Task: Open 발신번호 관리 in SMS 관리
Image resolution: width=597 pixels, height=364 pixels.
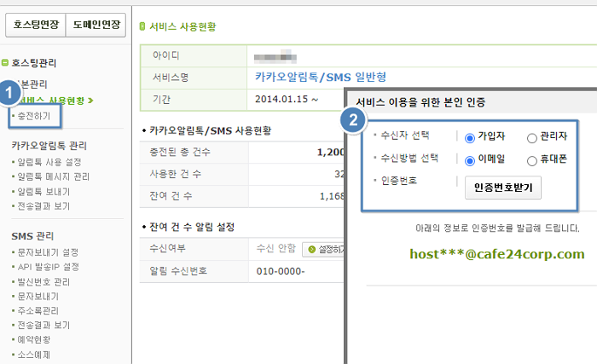Action: coord(43,282)
